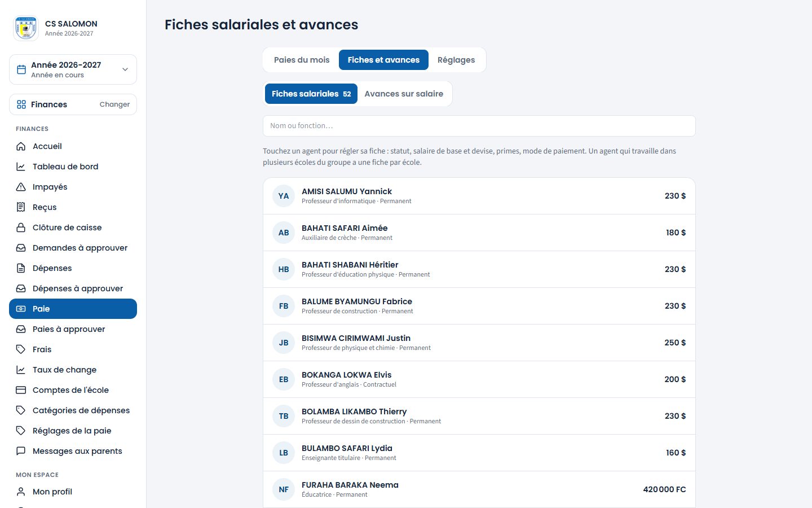Click the CS SALOMON school logo
This screenshot has height=508, width=812.
26,28
